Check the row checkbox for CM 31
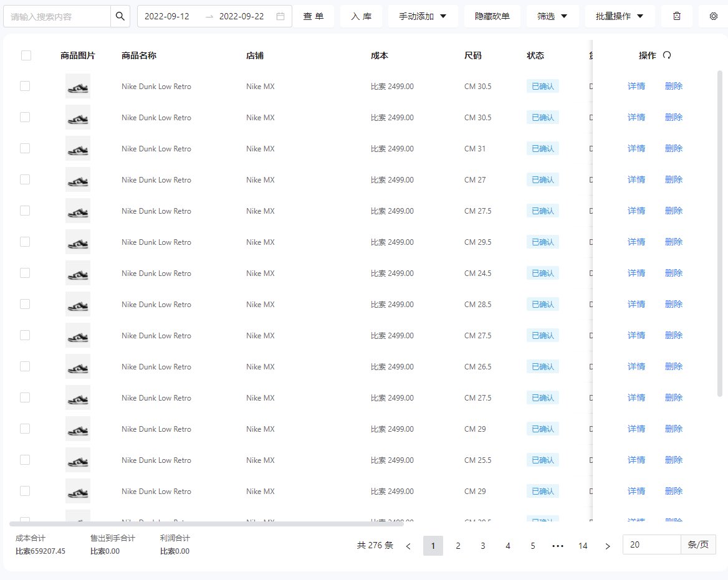 [25, 148]
